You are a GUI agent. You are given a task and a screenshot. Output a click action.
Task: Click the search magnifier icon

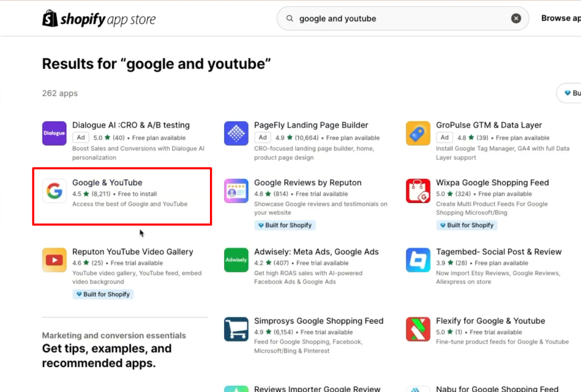click(x=290, y=19)
